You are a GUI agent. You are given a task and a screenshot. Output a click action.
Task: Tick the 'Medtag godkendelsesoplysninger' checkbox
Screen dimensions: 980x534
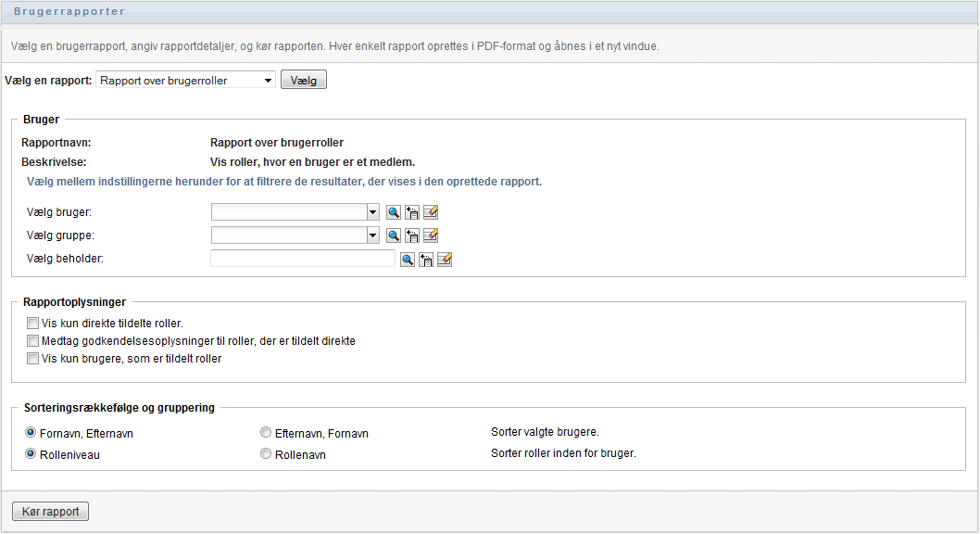[33, 341]
